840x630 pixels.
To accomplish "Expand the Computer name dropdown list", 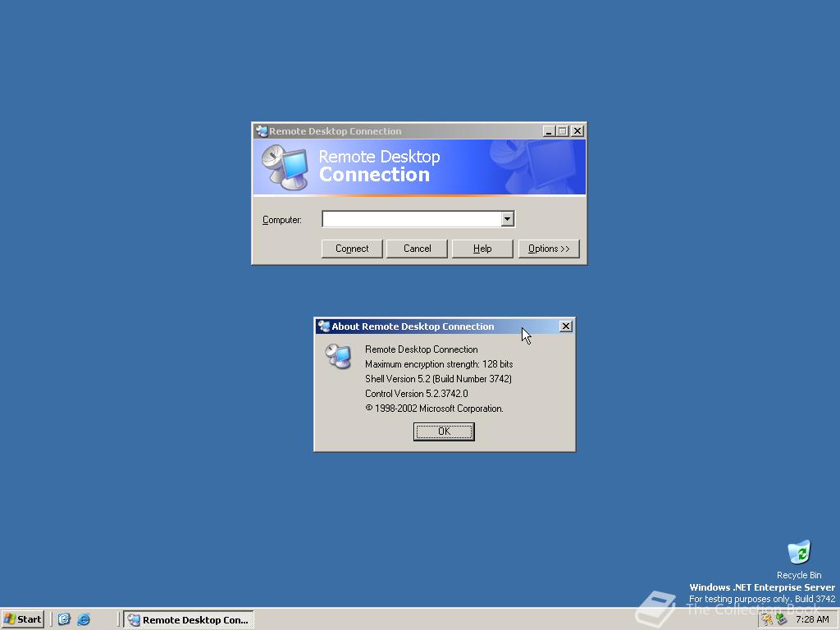I will [508, 219].
